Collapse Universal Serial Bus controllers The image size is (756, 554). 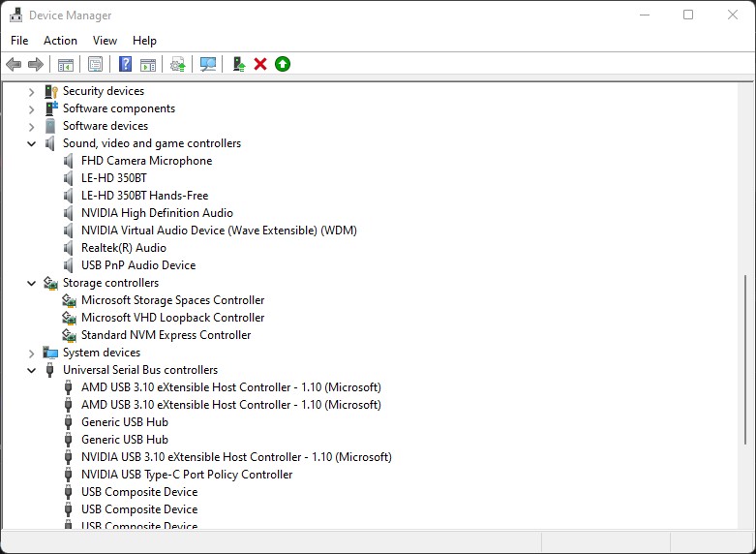tap(32, 370)
